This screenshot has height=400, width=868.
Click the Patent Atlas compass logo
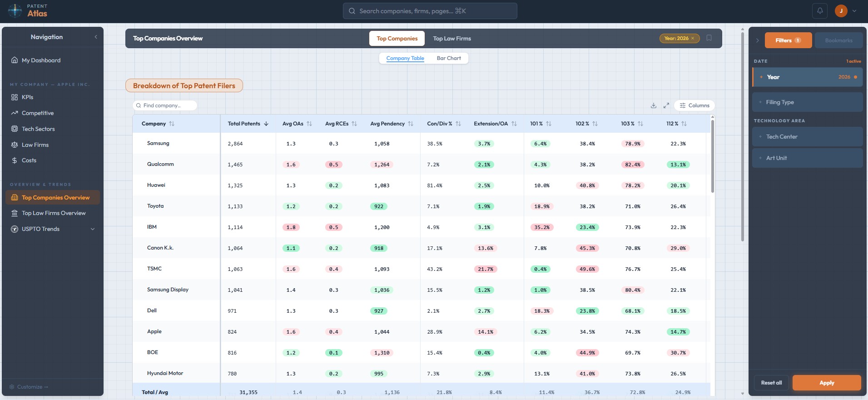pos(15,10)
